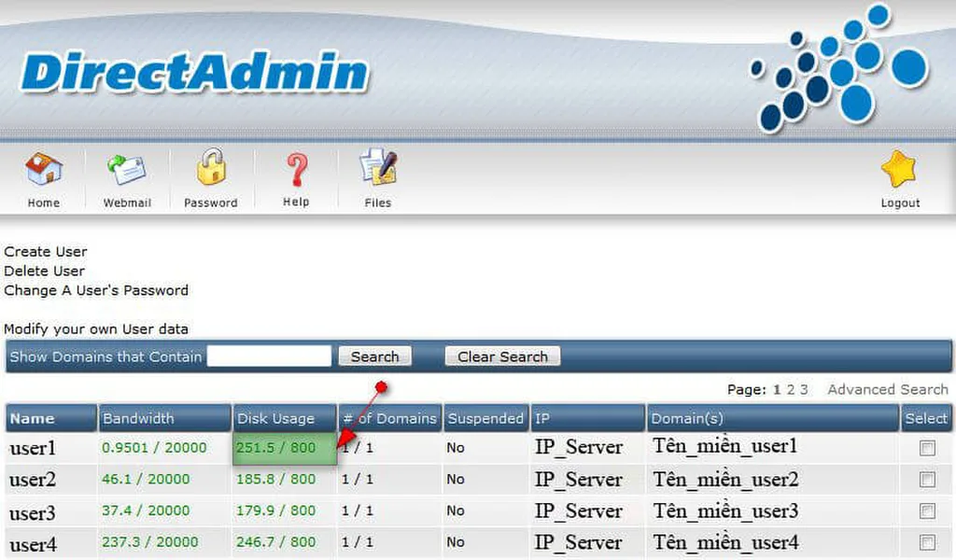Click the Search button
Image resolution: width=956 pixels, height=560 pixels.
pos(375,357)
